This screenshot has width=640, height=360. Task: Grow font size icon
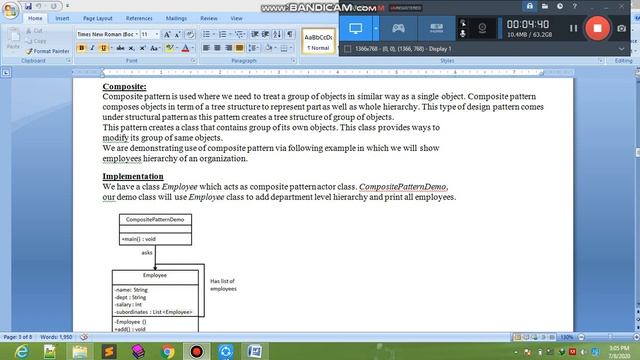point(167,35)
